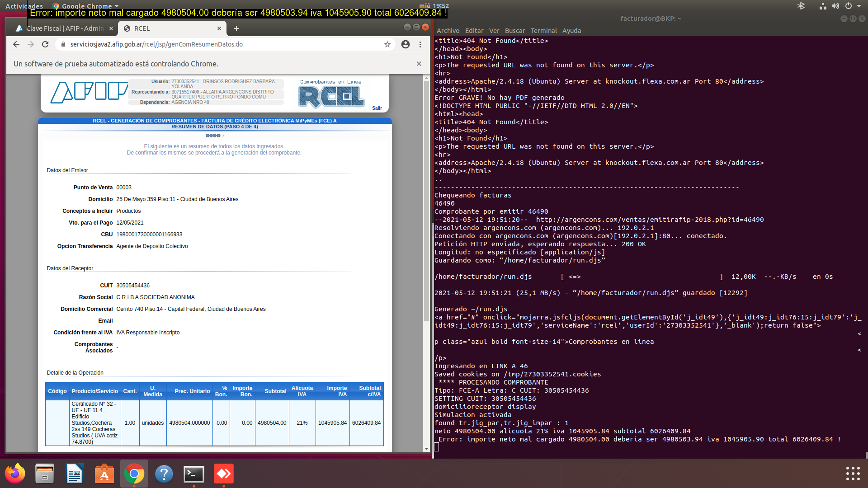Show Applications grid button
The width and height of the screenshot is (868, 488).
pyautogui.click(x=853, y=474)
